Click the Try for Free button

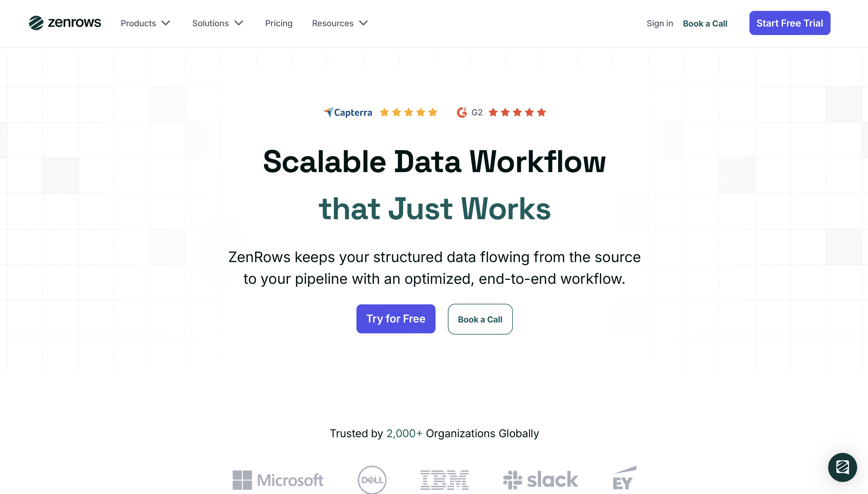(396, 319)
